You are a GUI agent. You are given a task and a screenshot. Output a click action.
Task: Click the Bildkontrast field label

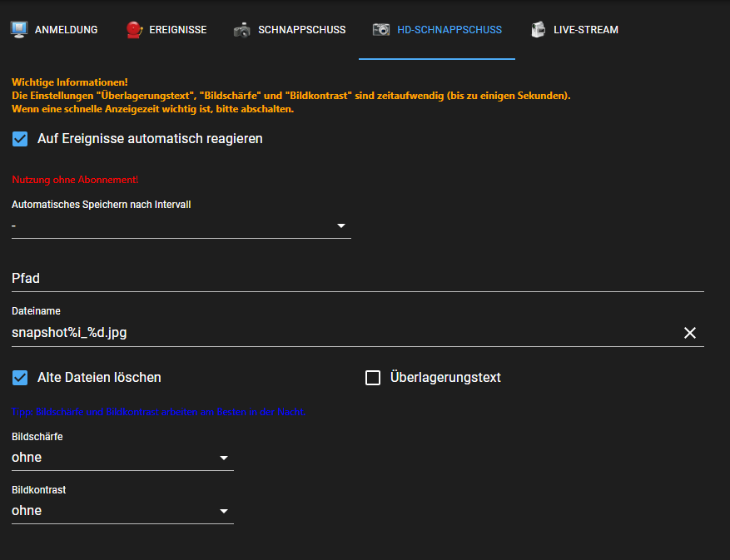pos(38,490)
